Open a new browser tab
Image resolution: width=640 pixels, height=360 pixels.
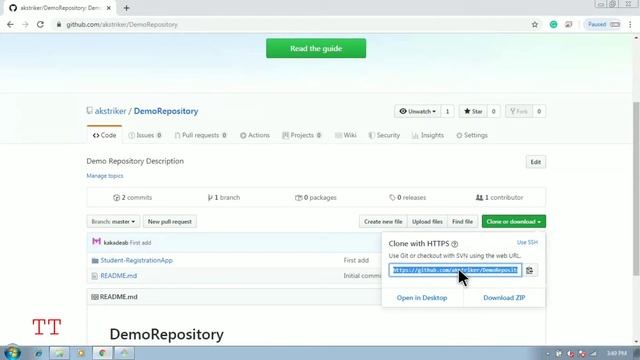point(126,8)
